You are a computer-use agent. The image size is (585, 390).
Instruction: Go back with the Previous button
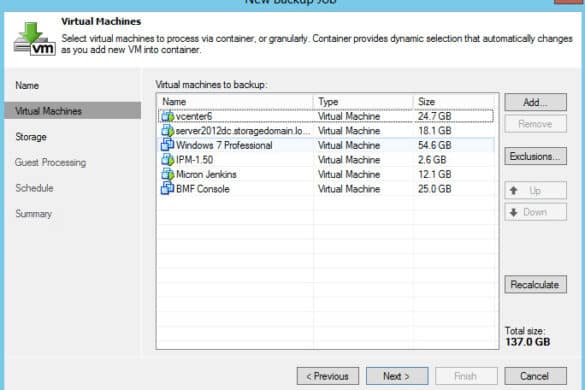click(328, 376)
